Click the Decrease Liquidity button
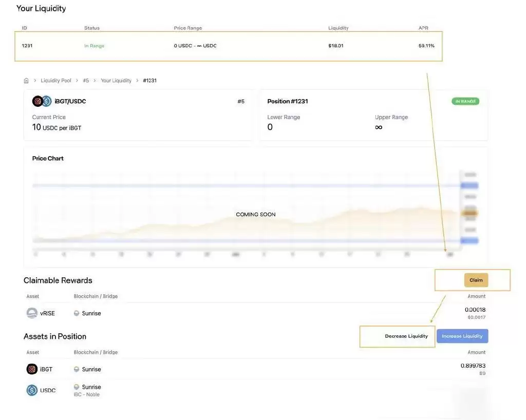Viewport: 526px width, 420px height. click(406, 336)
